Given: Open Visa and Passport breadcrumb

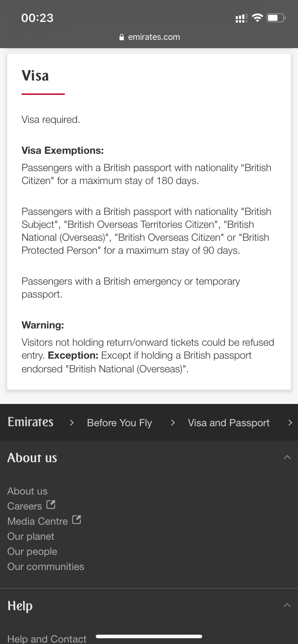Looking at the screenshot, I should pos(229,423).
